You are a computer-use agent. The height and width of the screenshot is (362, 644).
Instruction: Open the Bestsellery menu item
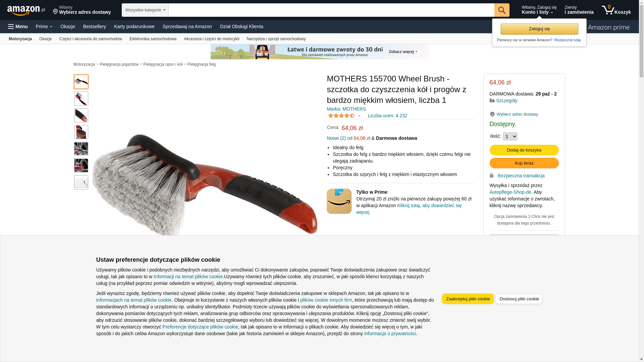pyautogui.click(x=95, y=26)
